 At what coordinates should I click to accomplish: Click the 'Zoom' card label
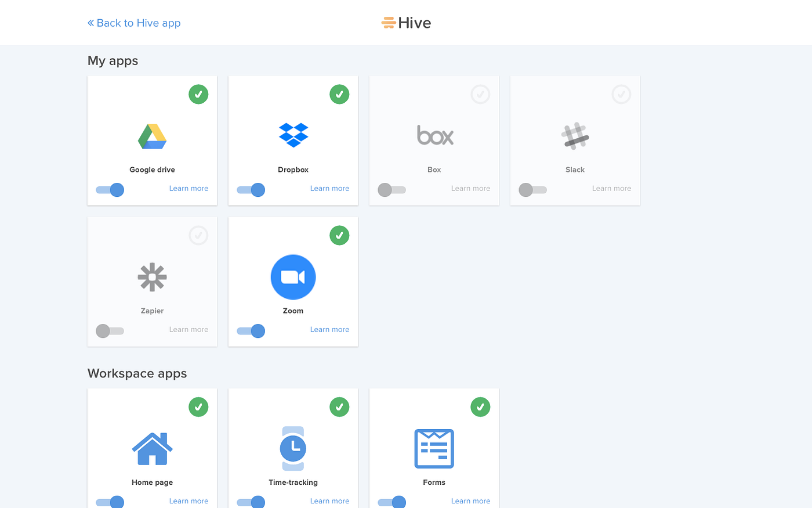tap(293, 311)
